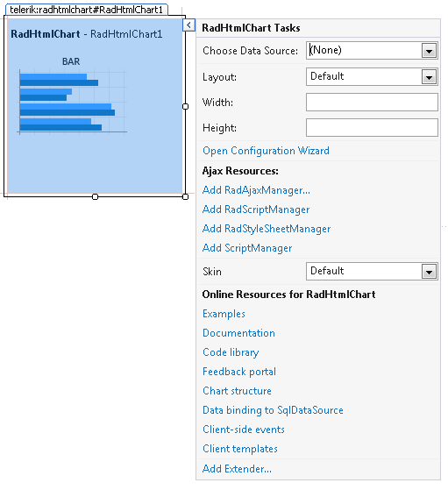Click into the Height input field

point(372,127)
